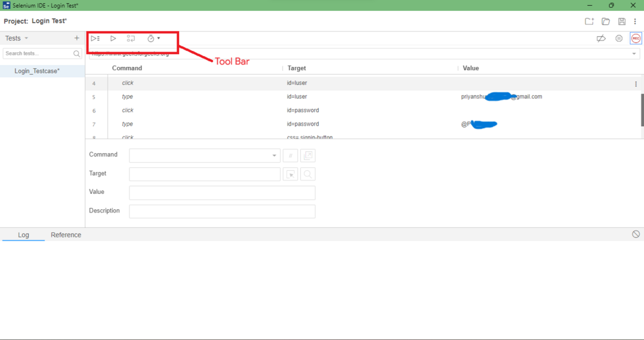Toggle command comment button
This screenshot has height=340, width=644.
tap(290, 156)
